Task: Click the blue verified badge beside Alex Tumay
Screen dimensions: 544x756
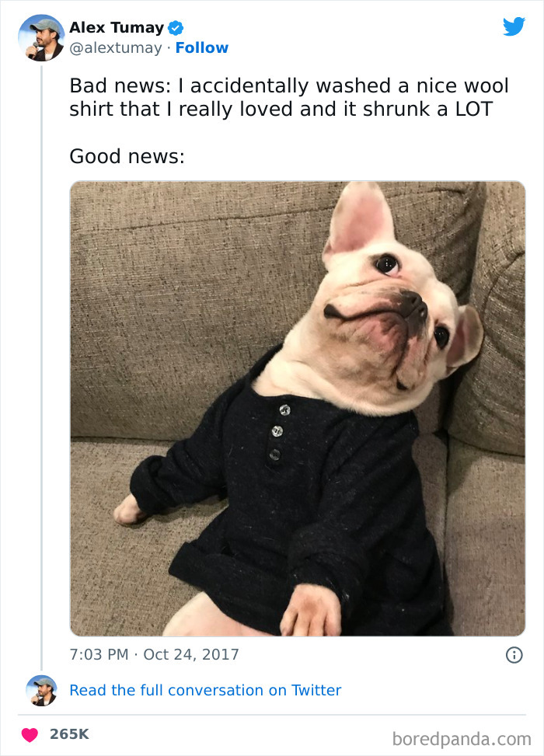Action: [176, 27]
